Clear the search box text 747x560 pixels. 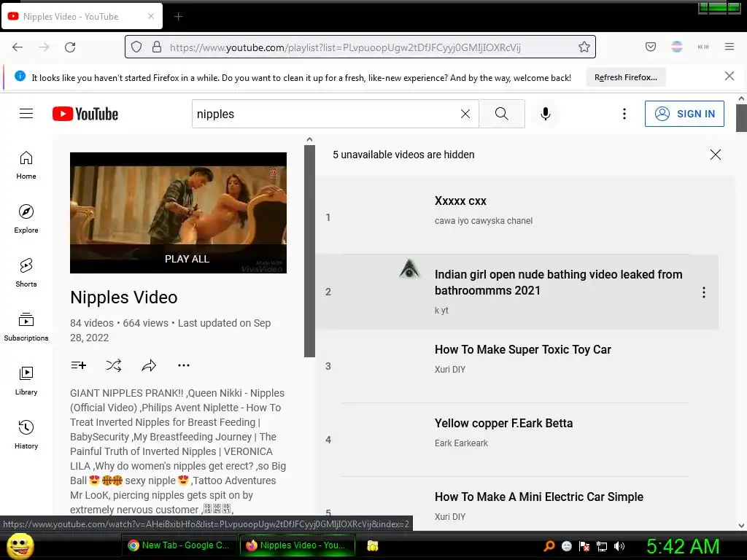coord(465,114)
